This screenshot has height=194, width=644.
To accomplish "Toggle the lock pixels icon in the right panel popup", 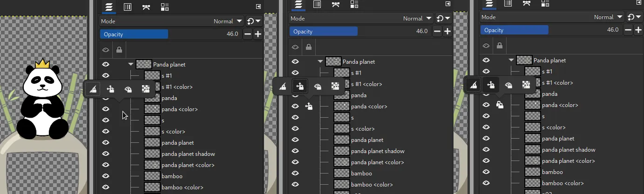I will coord(473,85).
